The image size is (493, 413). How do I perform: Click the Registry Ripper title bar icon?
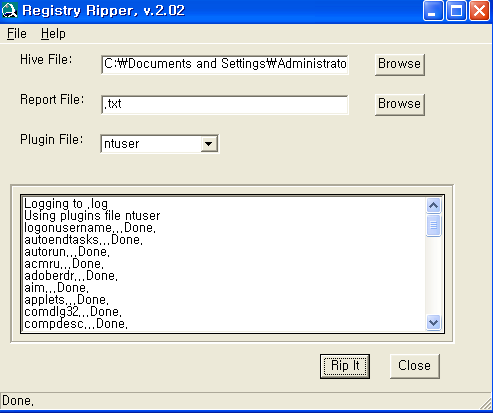pos(9,10)
